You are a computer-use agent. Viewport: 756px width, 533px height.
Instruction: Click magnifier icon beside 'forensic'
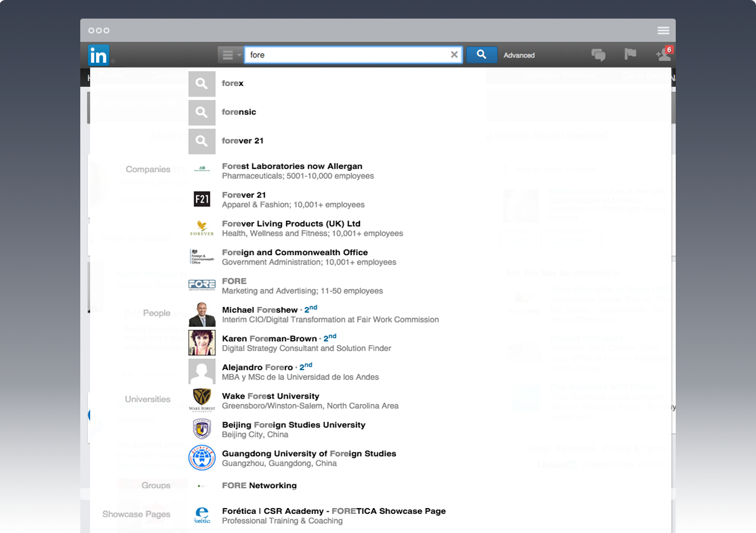[x=202, y=112]
